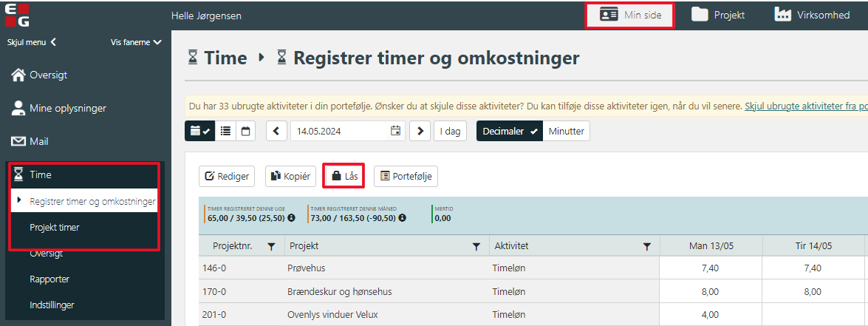
Task: Click info icon beside monthly hours total
Action: coord(401,218)
